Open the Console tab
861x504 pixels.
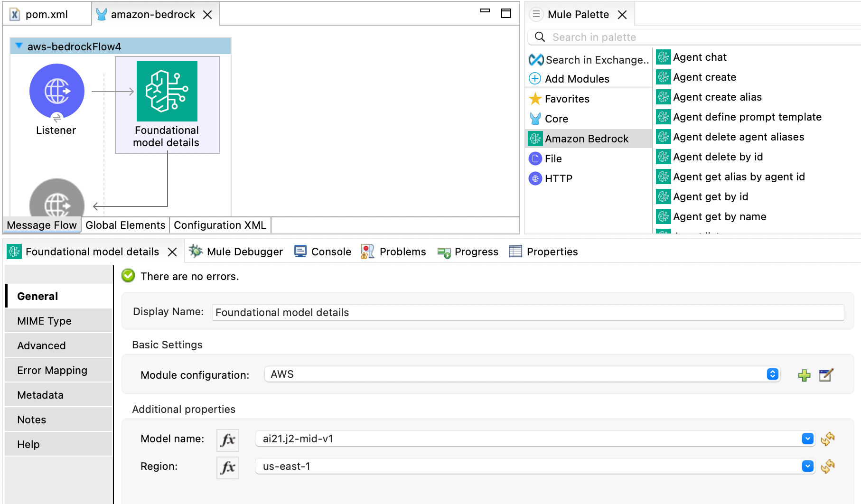coord(323,252)
